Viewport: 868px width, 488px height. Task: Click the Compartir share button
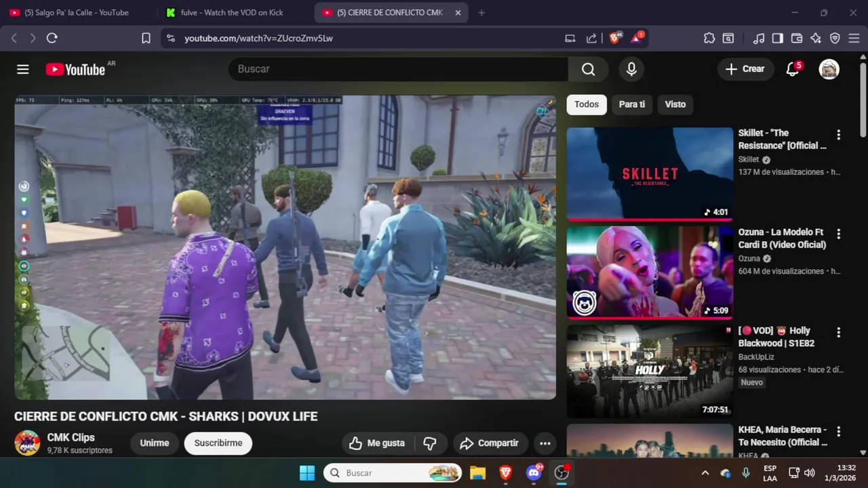pos(489,443)
